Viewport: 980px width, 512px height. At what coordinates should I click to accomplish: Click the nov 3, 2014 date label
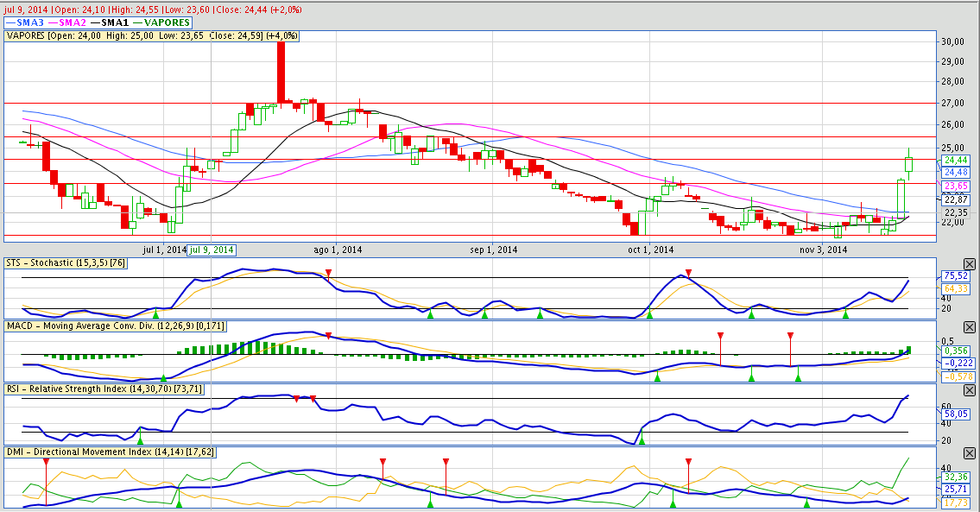coord(823,250)
